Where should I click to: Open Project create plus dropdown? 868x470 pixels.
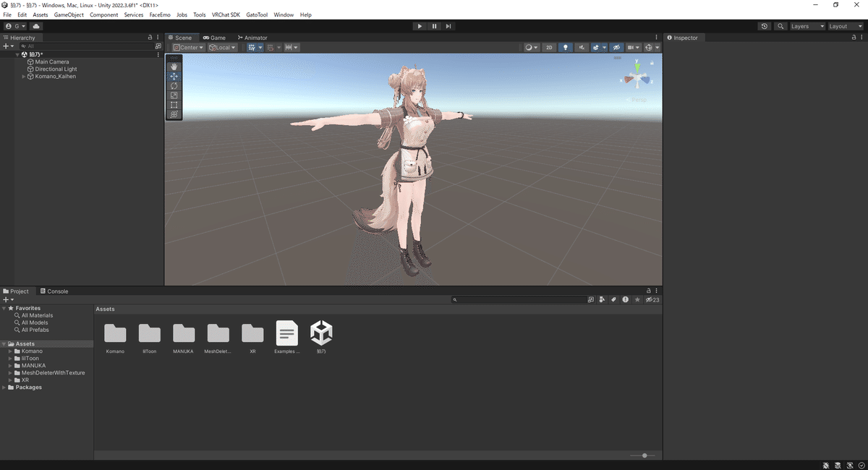pyautogui.click(x=8, y=299)
